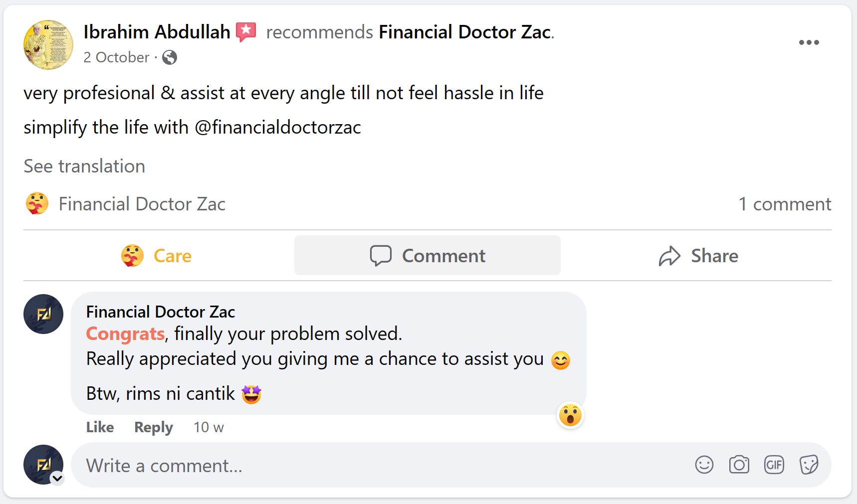Open the three-dots post options menu
This screenshot has height=504, width=857.
(x=809, y=42)
